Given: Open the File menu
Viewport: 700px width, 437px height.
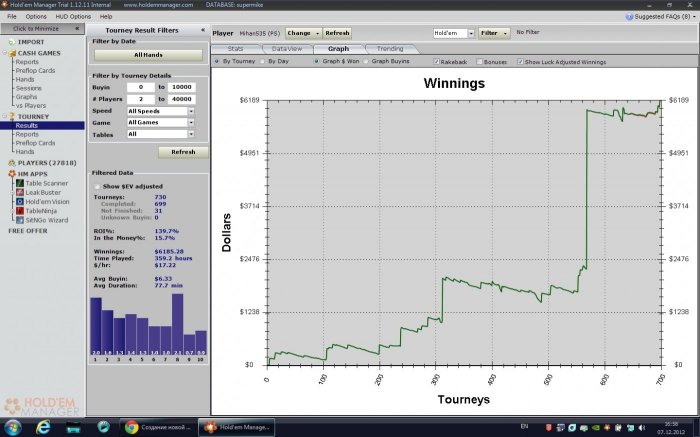Looking at the screenshot, I should click(x=12, y=17).
